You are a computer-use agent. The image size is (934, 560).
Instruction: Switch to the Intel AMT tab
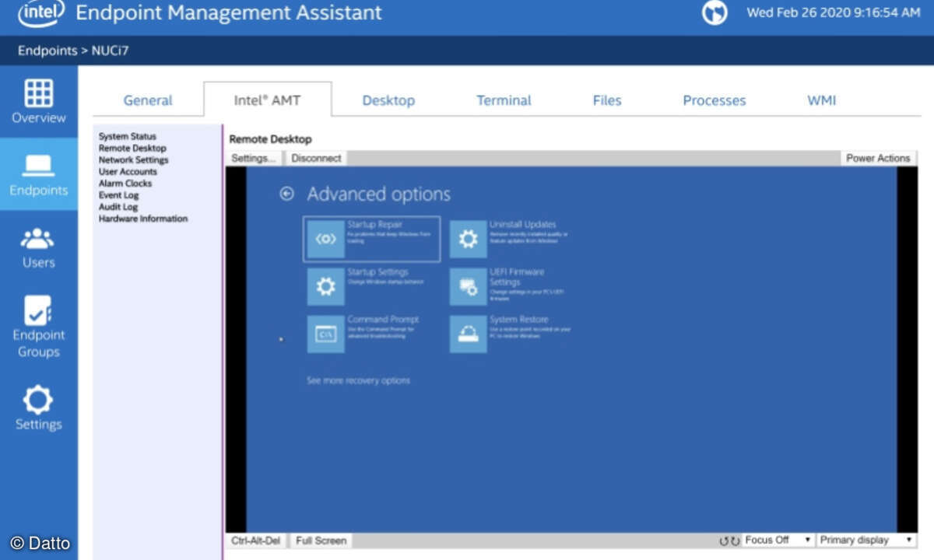(267, 100)
